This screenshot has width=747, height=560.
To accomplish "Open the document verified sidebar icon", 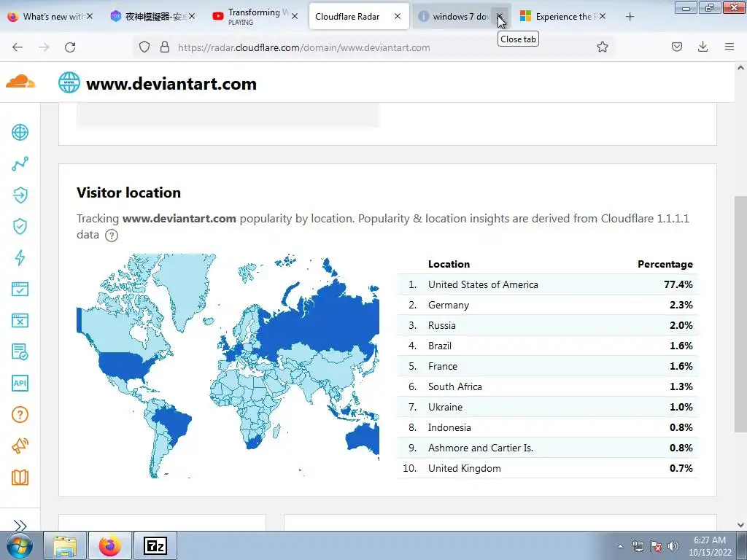I will (20, 352).
